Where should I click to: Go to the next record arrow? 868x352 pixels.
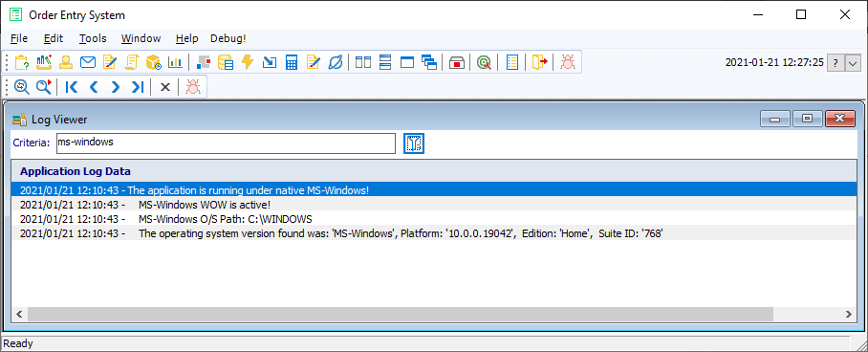coord(115,86)
